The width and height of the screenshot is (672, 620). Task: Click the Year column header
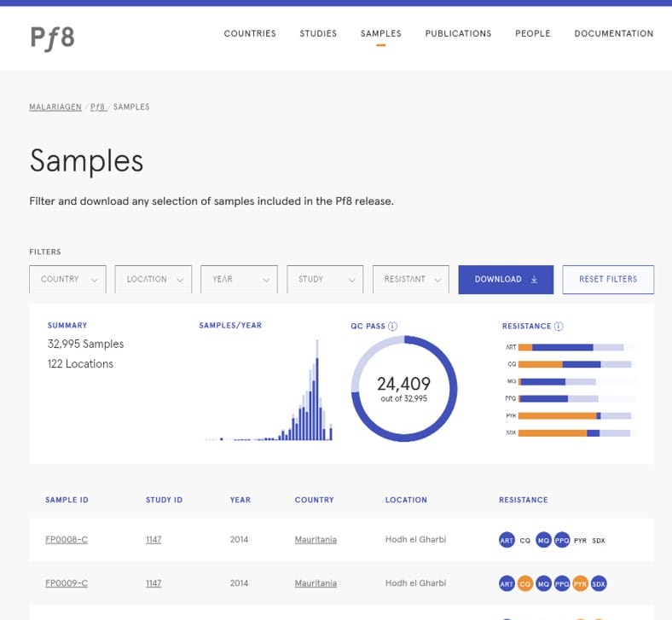pyautogui.click(x=240, y=500)
